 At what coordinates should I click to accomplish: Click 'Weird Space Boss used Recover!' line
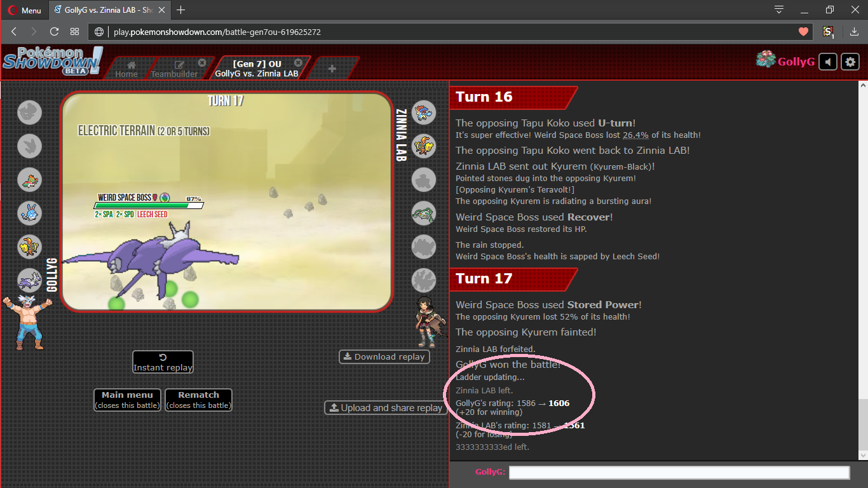[x=534, y=217]
